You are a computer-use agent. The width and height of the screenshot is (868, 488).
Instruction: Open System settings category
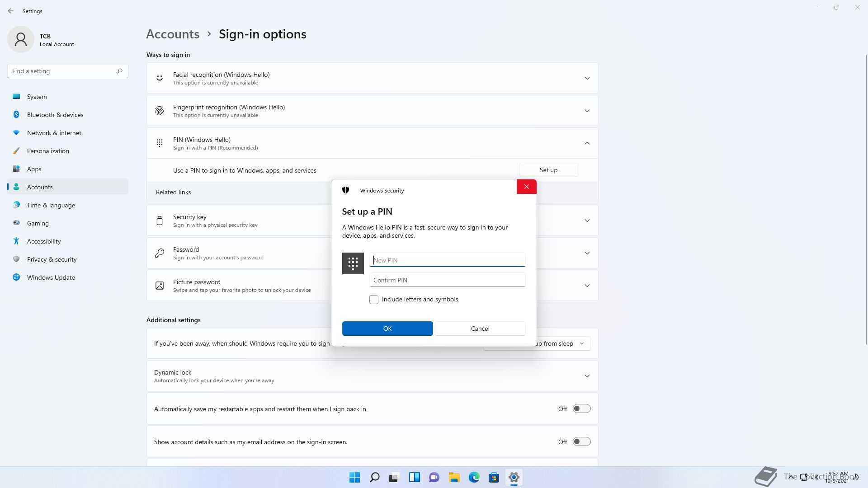click(68, 97)
